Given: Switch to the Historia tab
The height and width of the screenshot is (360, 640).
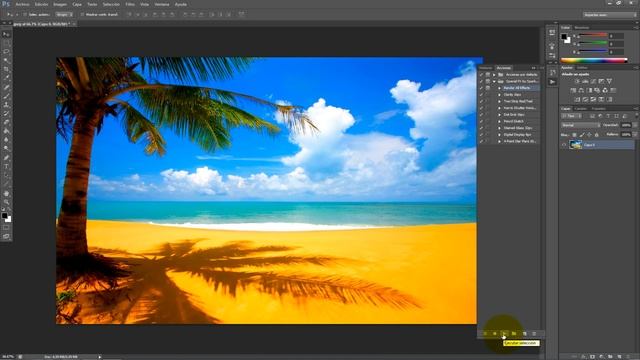Looking at the screenshot, I should pyautogui.click(x=486, y=68).
